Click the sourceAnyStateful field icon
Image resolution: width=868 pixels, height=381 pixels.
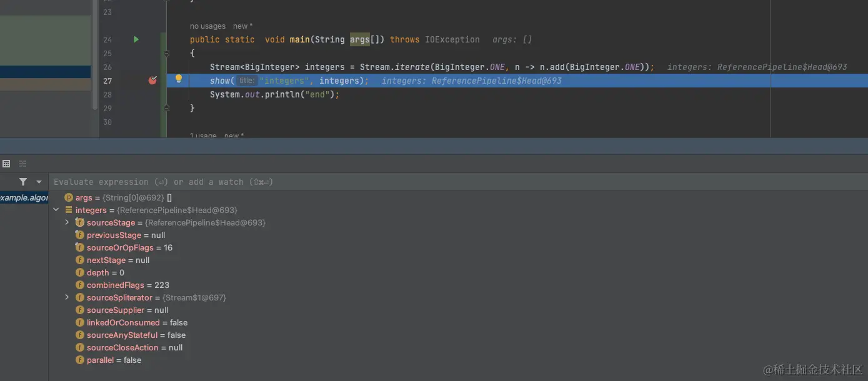coord(80,335)
